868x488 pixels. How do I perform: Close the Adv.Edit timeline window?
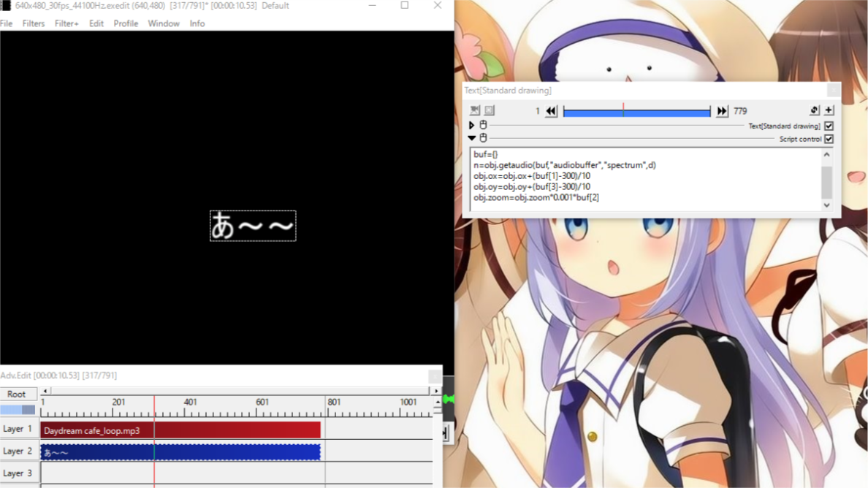click(x=435, y=375)
